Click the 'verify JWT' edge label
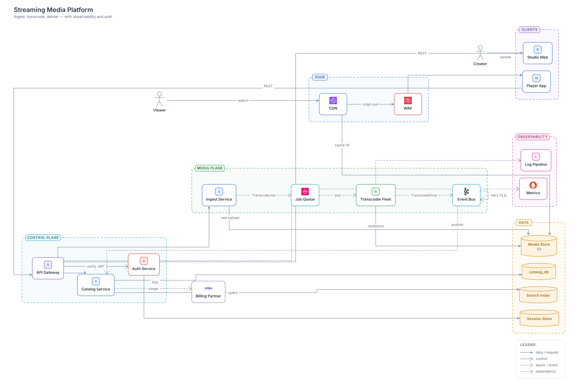This screenshot has height=392, width=579. pos(96,267)
